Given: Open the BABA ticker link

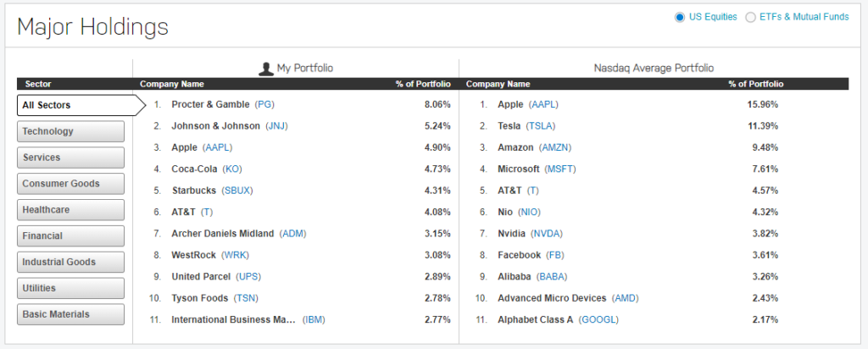Looking at the screenshot, I should [x=553, y=276].
